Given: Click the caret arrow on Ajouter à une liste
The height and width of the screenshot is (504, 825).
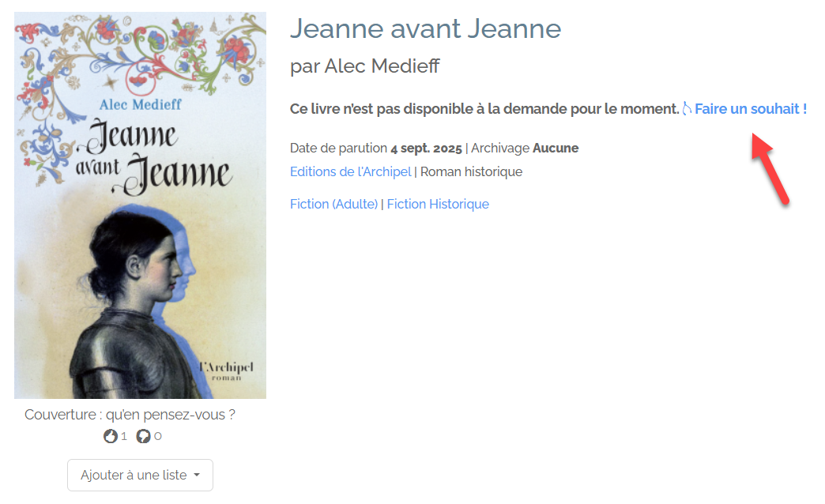Looking at the screenshot, I should coord(197,475).
